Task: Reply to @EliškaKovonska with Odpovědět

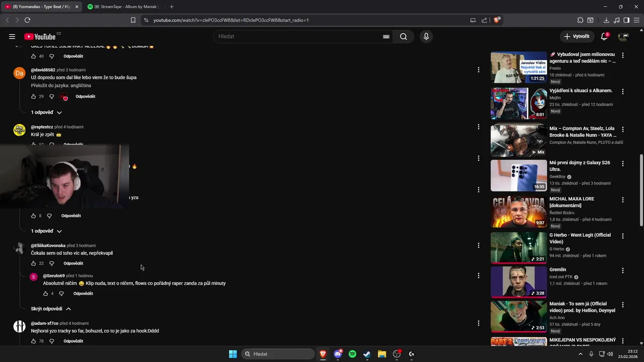Action: (73, 263)
